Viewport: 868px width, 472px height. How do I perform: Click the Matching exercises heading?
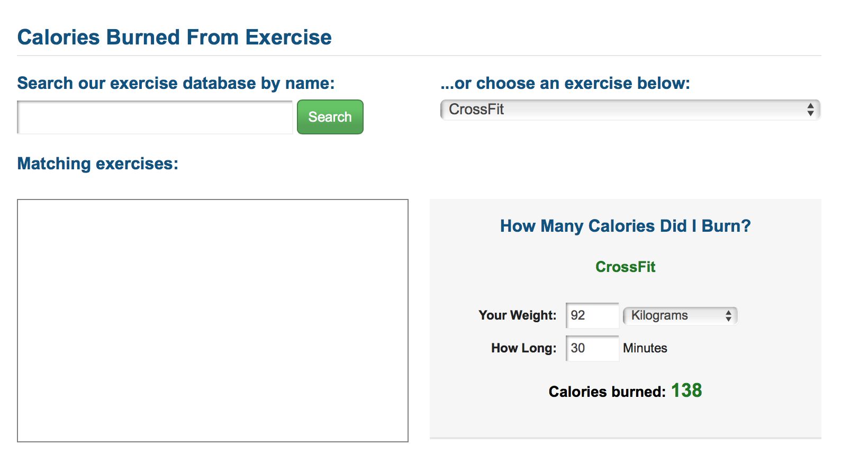(x=97, y=164)
